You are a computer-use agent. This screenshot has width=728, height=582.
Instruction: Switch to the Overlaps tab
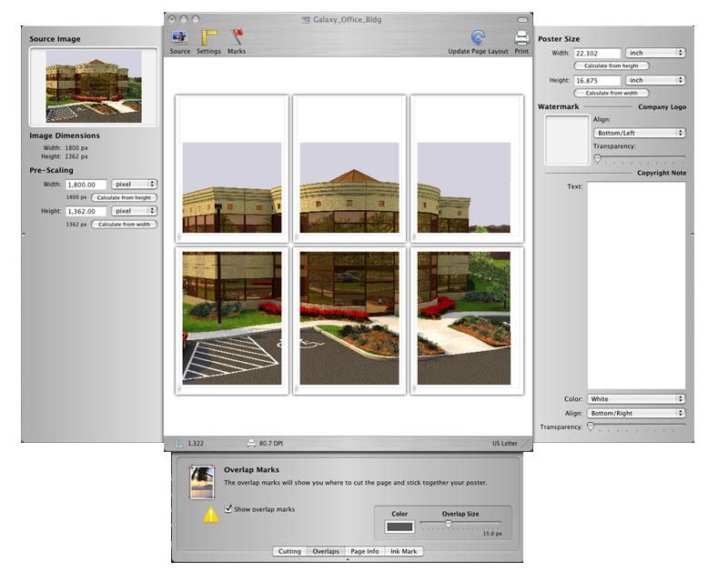click(326, 551)
